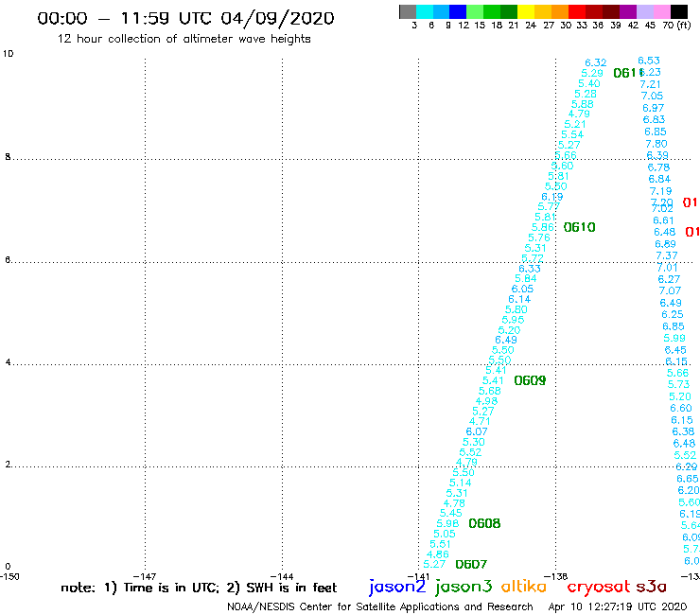Click the 5.86 value beside 0610
700x615 pixels.
[542, 227]
